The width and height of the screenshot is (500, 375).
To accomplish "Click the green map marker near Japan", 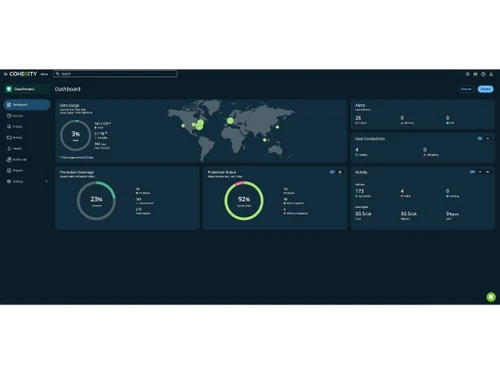I will tap(277, 127).
